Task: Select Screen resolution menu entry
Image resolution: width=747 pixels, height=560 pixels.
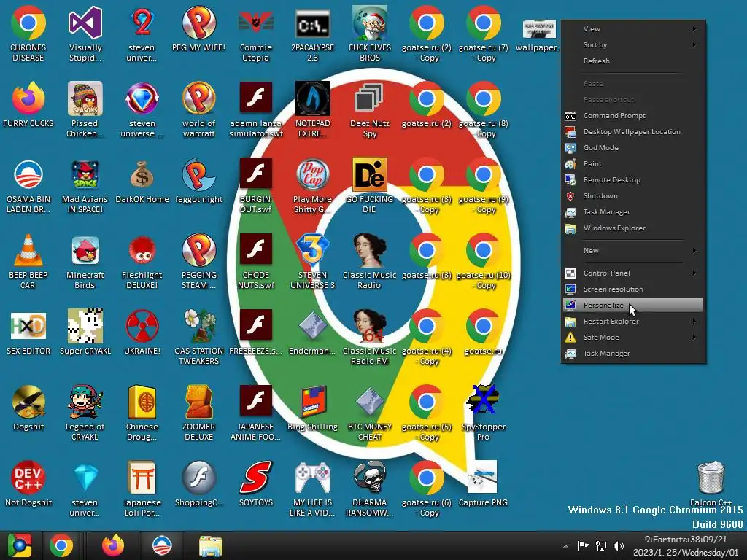Action: click(633, 289)
